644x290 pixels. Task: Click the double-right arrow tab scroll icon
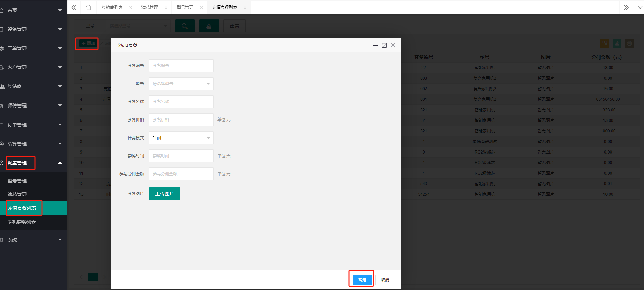coord(626,7)
